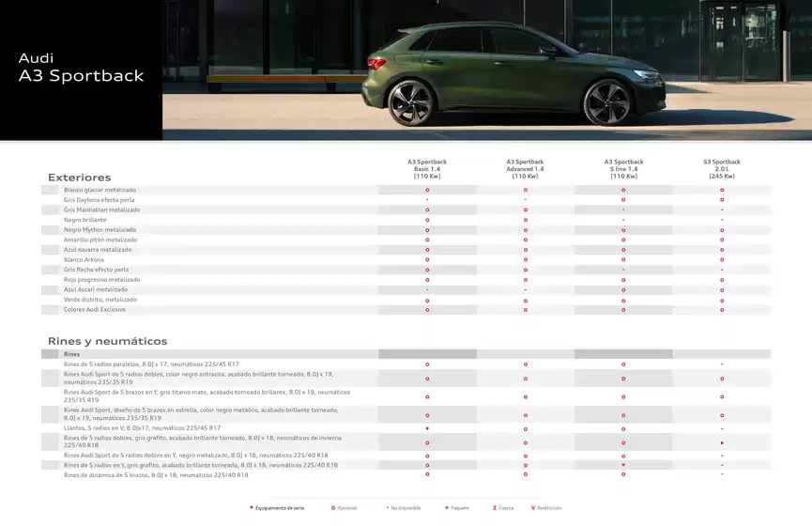Image resolution: width=812 pixels, height=526 pixels.
Task: Click S3 Sportback marker for 'Colores Audi Exclusive'
Action: tap(722, 310)
